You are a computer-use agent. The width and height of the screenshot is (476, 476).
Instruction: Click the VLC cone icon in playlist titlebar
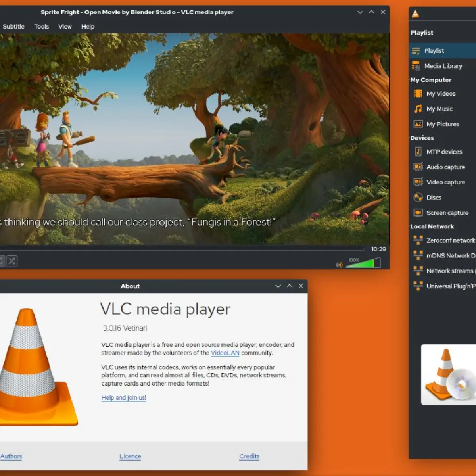pyautogui.click(x=415, y=13)
